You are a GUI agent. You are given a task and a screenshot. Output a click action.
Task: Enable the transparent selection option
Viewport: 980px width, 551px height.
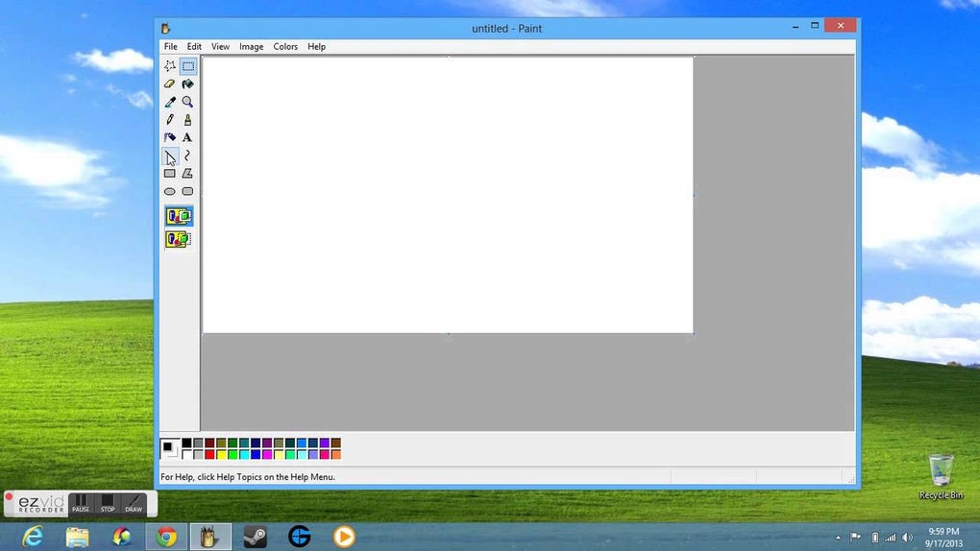pyautogui.click(x=179, y=239)
